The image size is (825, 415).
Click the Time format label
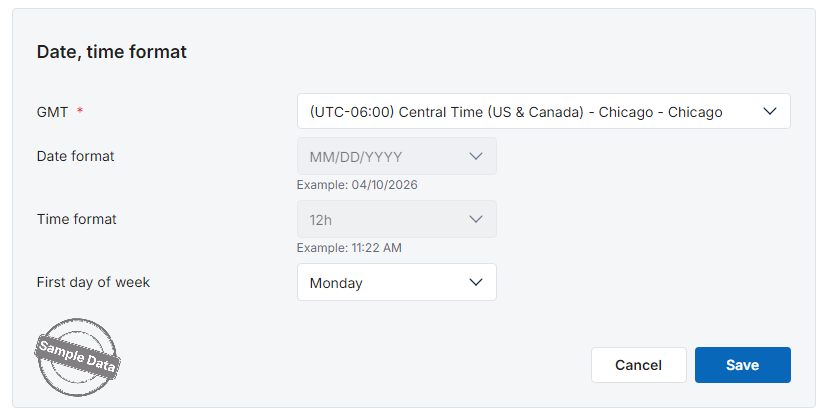tap(76, 219)
